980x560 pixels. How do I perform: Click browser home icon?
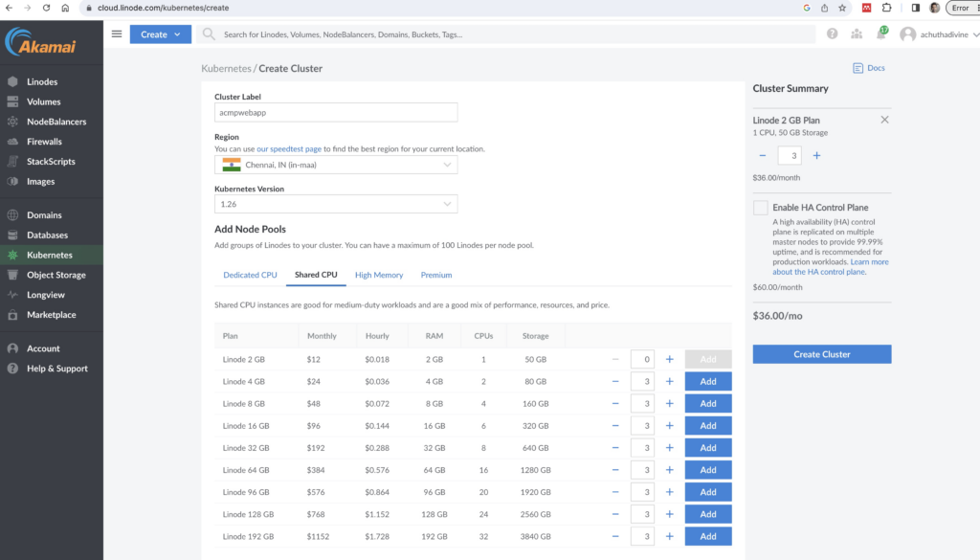click(x=65, y=8)
